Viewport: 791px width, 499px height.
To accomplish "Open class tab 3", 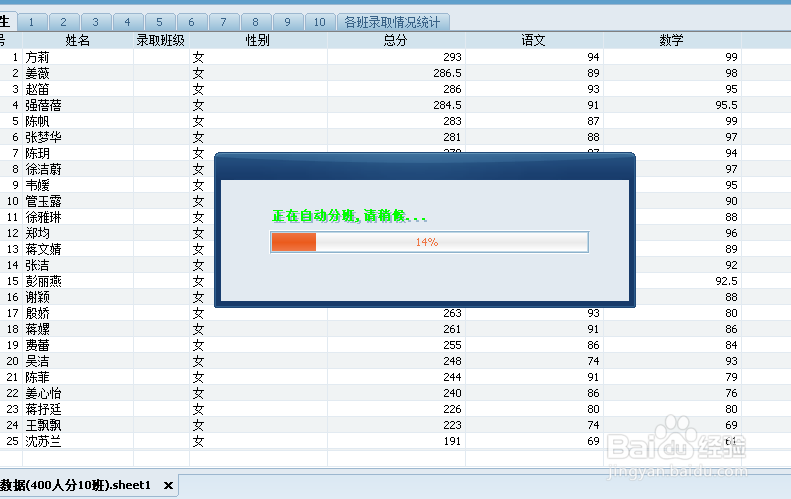I will tap(95, 22).
